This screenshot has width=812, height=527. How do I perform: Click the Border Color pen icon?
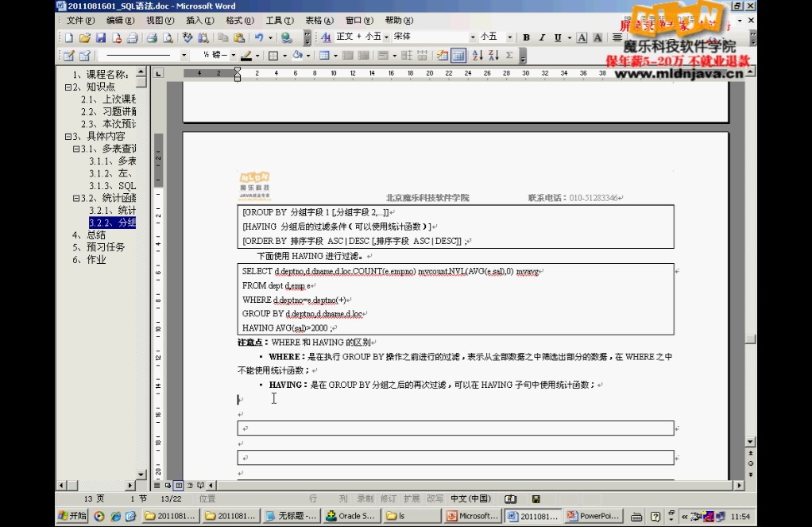coord(246,56)
